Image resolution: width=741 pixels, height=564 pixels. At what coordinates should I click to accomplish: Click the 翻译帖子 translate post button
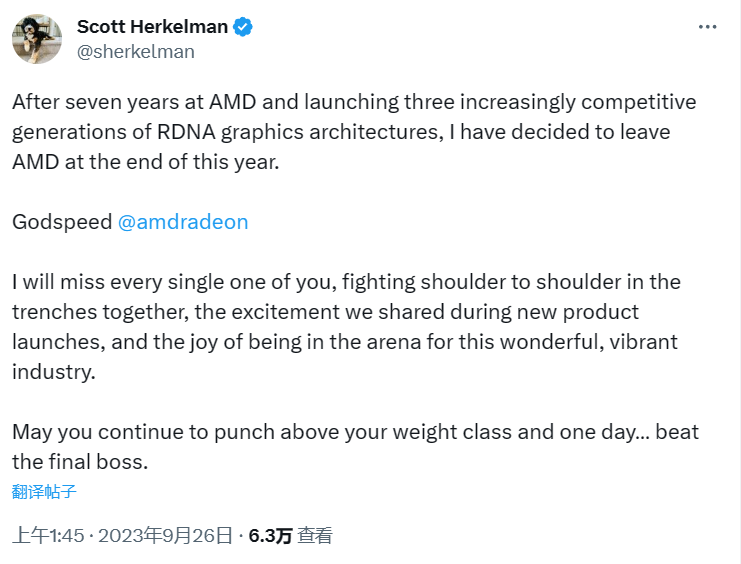45,491
